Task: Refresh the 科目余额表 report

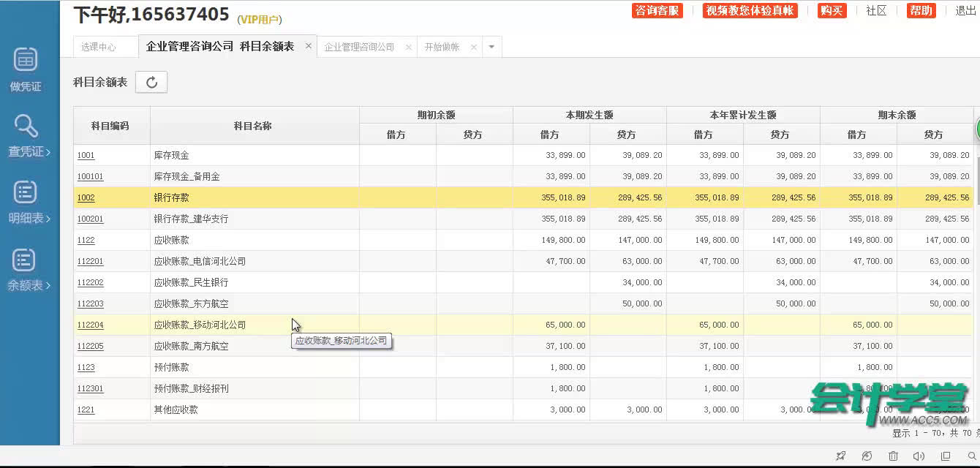Action: coord(151,82)
